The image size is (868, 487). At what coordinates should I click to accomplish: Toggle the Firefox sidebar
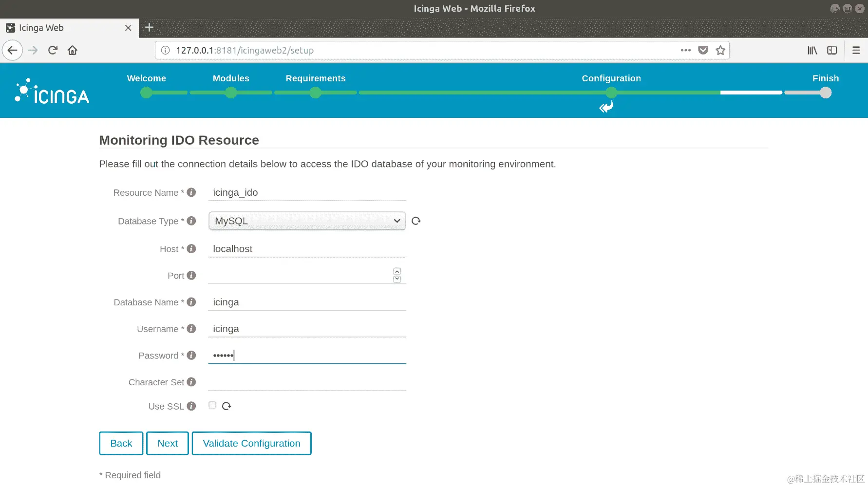coord(832,50)
